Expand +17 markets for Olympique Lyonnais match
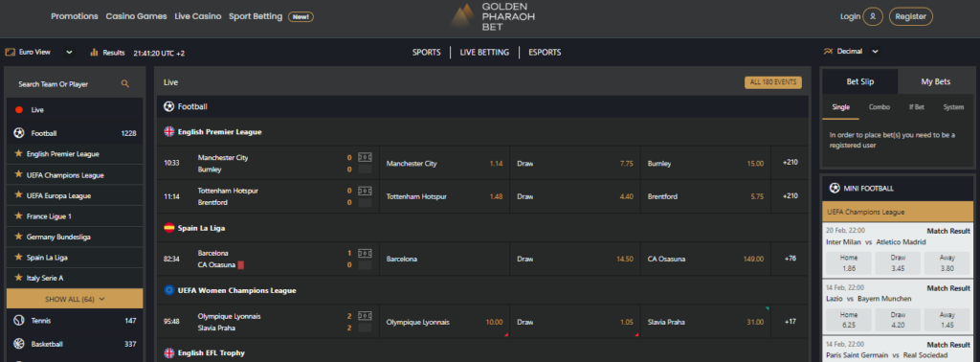980x362 pixels. coord(790,322)
